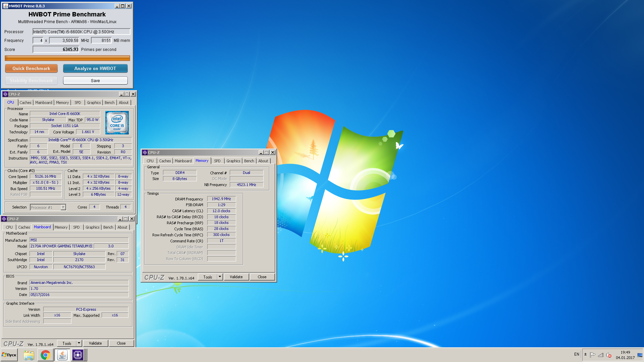Open Graphics tab in CPU window
The image size is (644, 362).
(94, 103)
